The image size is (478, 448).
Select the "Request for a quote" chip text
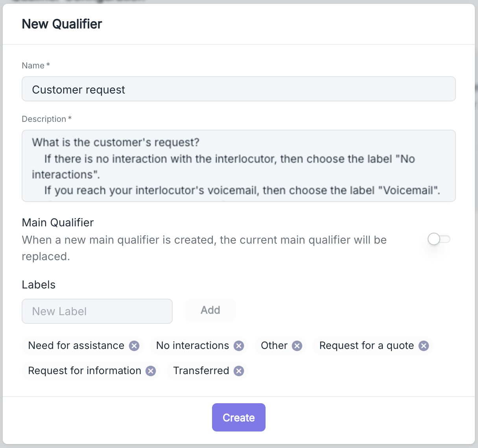click(366, 346)
